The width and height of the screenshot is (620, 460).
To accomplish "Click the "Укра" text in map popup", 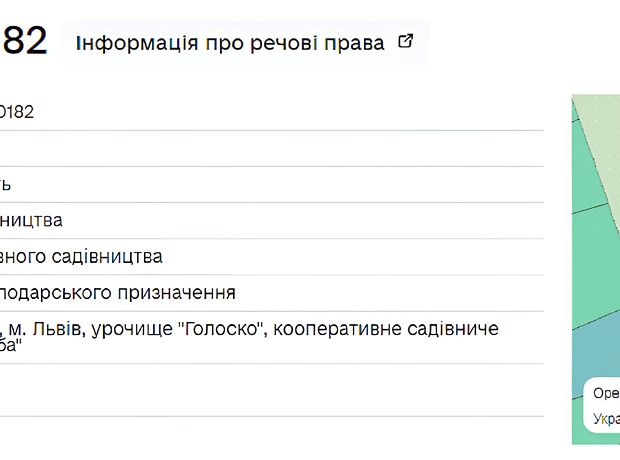I will [x=606, y=419].
